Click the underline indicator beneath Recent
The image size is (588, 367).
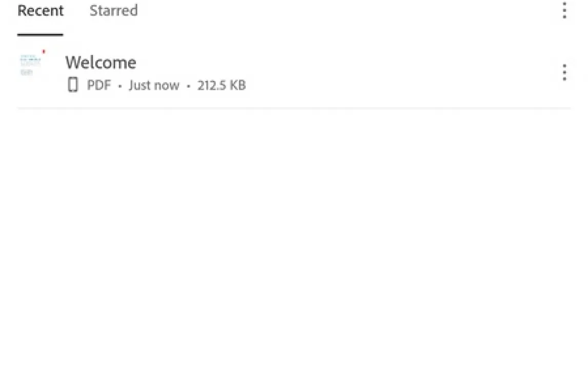[40, 35]
